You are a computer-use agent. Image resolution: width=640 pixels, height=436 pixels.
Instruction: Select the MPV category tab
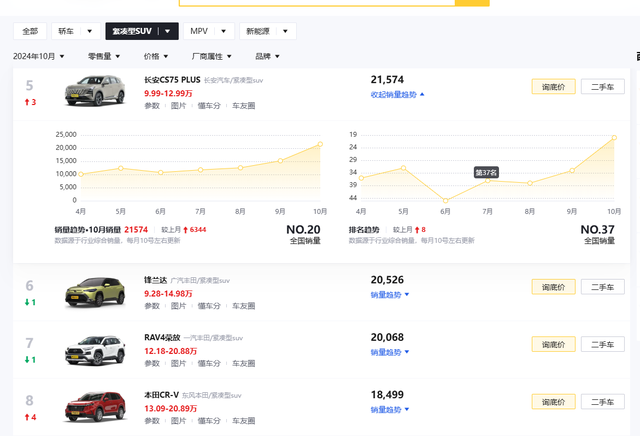(199, 31)
